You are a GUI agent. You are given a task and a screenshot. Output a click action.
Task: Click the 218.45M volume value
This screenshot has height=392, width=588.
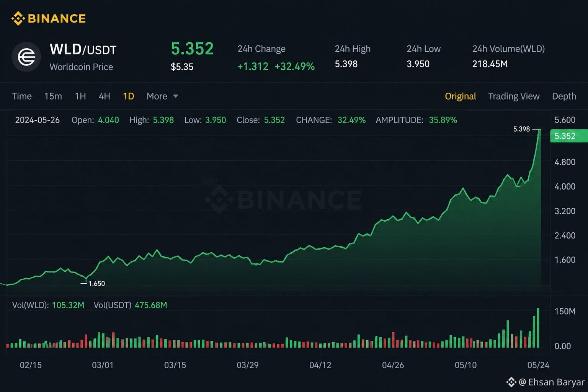pyautogui.click(x=490, y=64)
